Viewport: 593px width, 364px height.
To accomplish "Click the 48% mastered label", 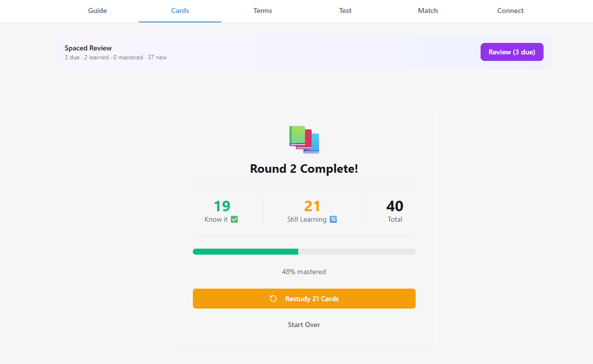I will [x=304, y=272].
